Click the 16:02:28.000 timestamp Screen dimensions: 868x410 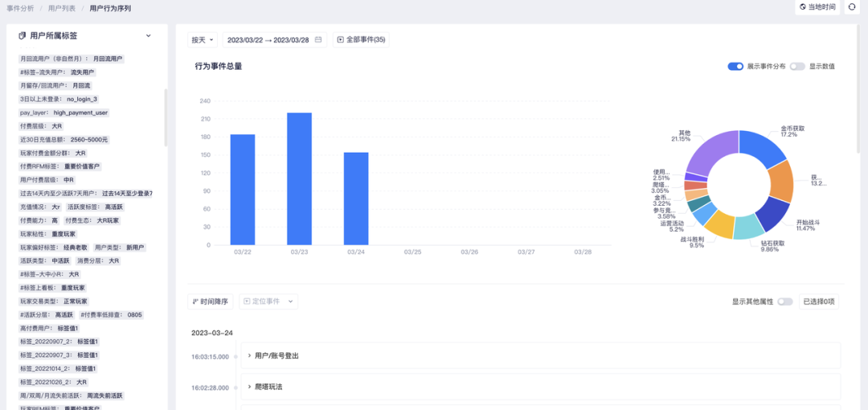point(211,387)
